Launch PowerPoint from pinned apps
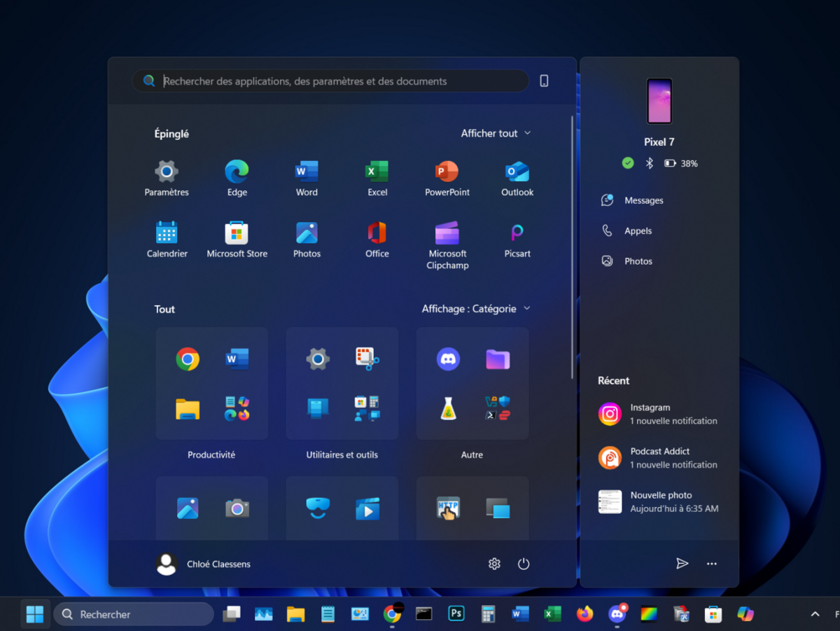 (447, 179)
